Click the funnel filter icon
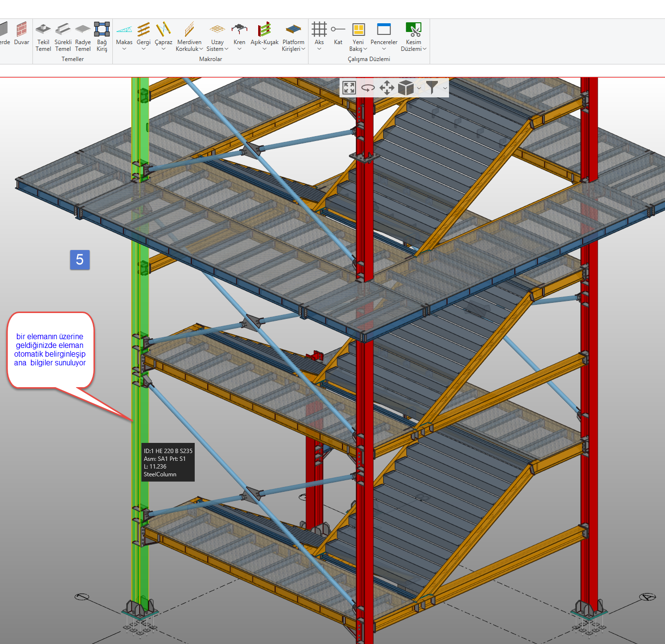The width and height of the screenshot is (665, 644). pyautogui.click(x=432, y=88)
